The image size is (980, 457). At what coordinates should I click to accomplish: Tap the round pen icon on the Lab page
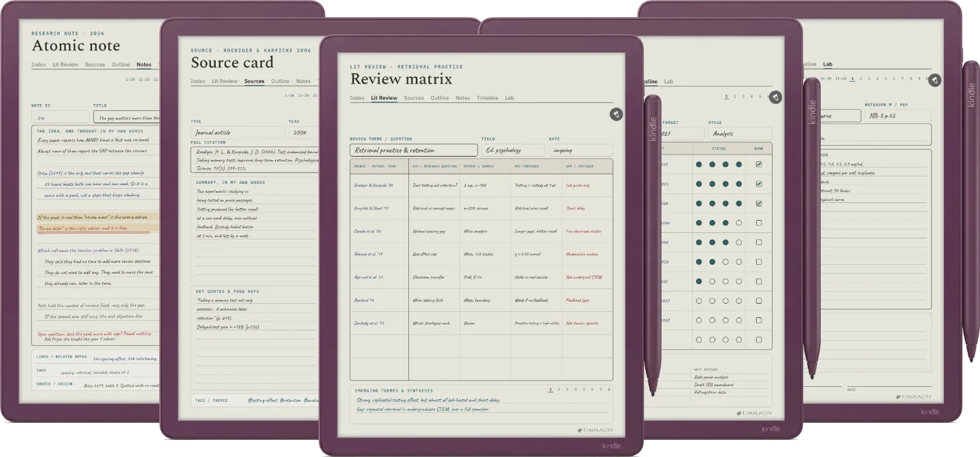tap(934, 80)
